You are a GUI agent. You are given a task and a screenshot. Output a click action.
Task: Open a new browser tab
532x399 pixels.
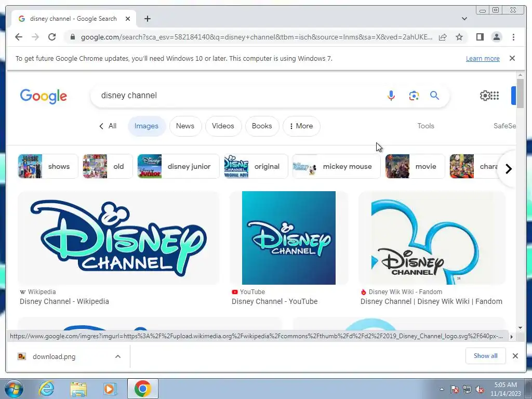(x=147, y=19)
